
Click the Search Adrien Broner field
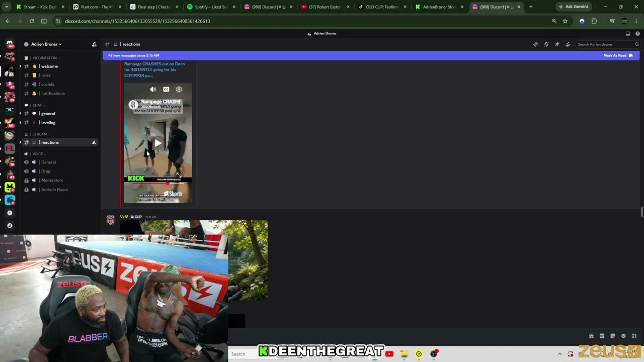(608, 44)
